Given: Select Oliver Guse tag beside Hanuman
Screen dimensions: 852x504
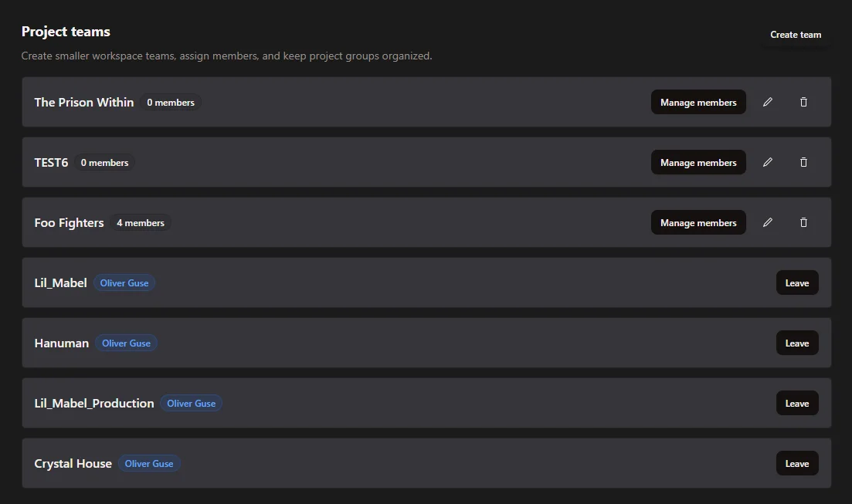Looking at the screenshot, I should 126,343.
